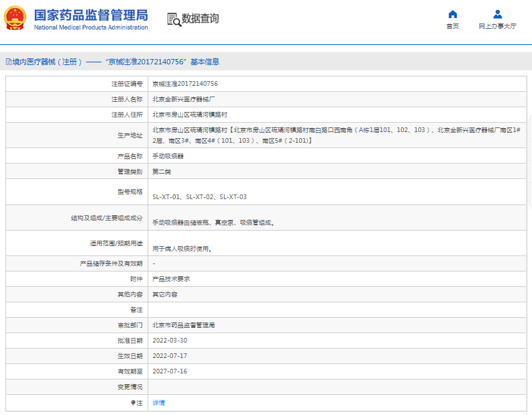This screenshot has height=415, width=532.
Task: Click registration number value 京械注准20172140756 in table
Action: pos(184,84)
